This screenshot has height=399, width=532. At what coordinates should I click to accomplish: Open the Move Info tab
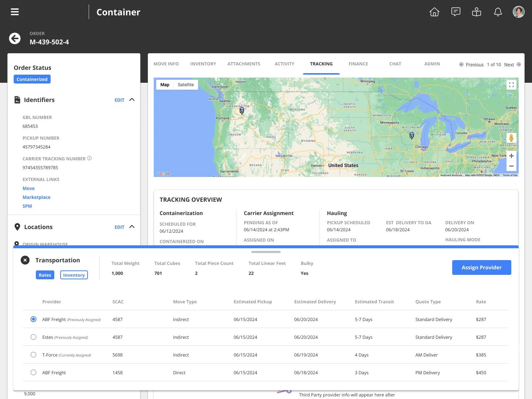(166, 64)
